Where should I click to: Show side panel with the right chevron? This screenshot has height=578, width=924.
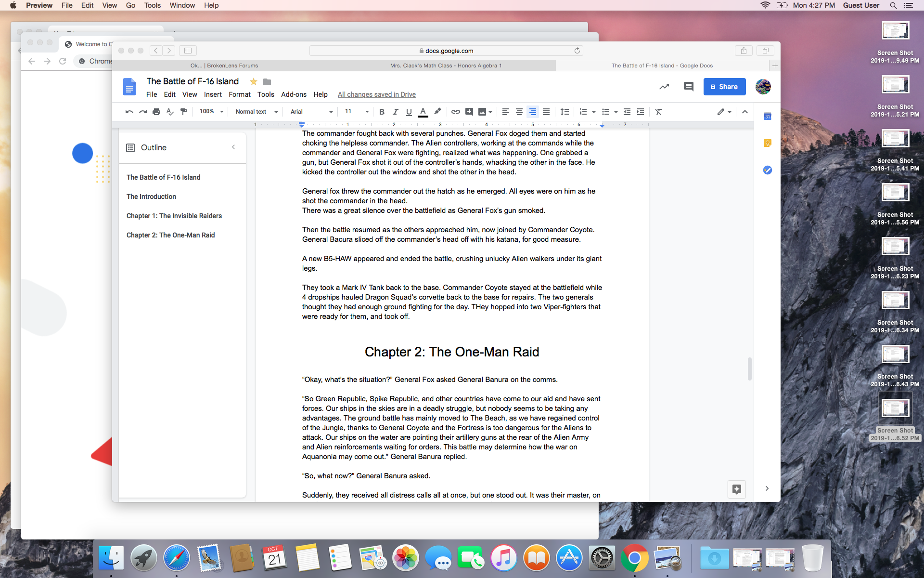coord(767,488)
